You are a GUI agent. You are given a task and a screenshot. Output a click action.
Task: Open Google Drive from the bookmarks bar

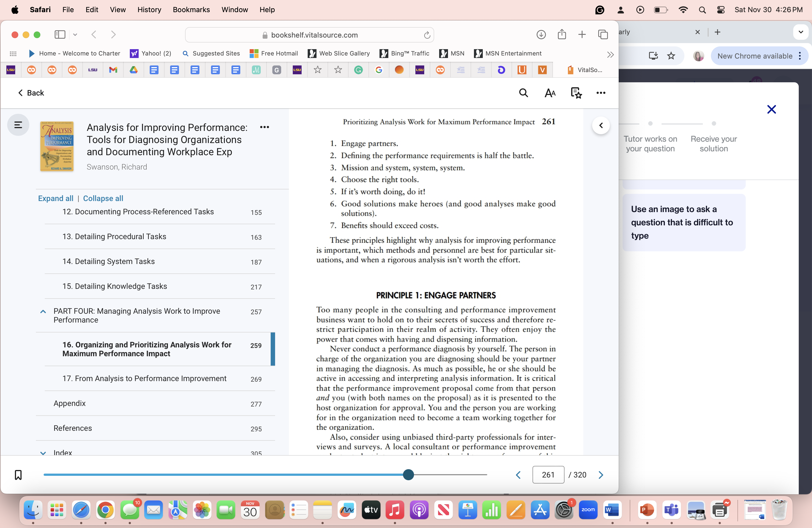[133, 70]
